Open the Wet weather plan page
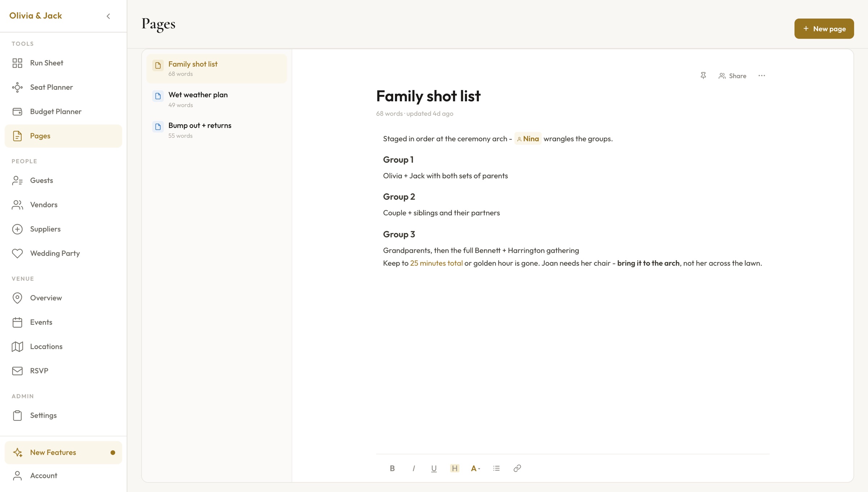The height and width of the screenshot is (492, 868). pos(217,99)
